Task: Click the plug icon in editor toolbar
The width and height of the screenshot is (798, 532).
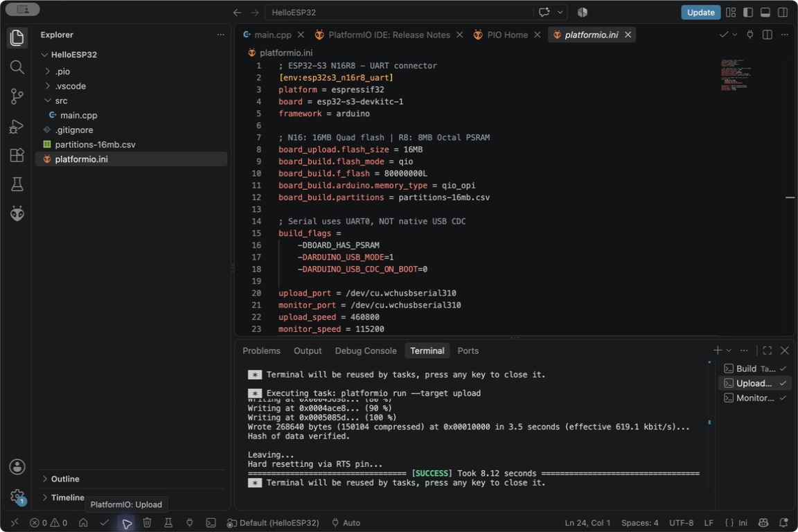Action: [750, 35]
